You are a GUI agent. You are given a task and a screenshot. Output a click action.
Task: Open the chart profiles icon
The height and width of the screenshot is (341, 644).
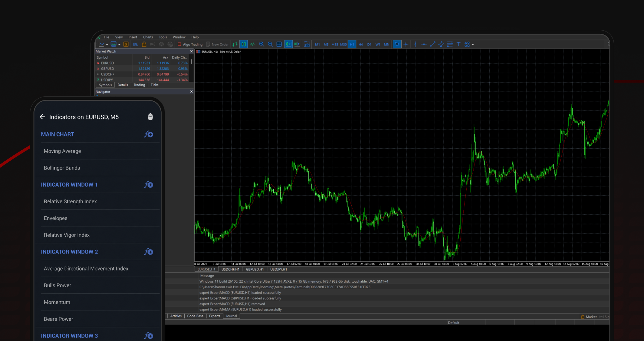coord(114,45)
